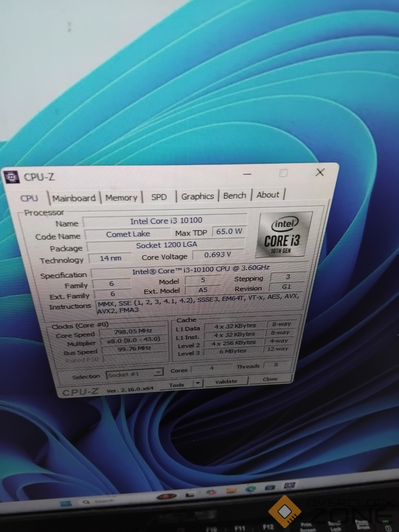Click the black Task View taskbar icon
This screenshot has width=399, height=532.
[x=190, y=494]
